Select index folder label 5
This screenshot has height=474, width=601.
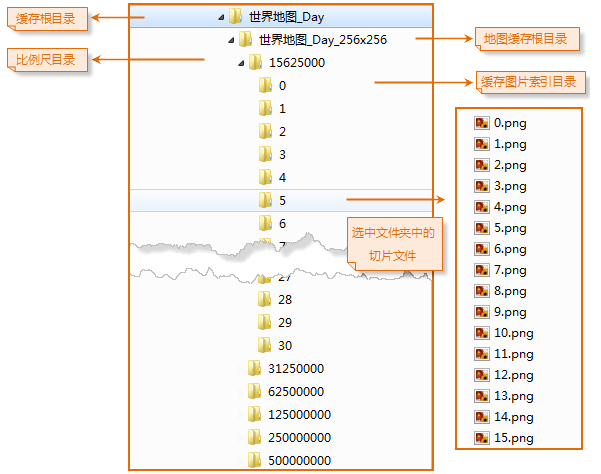pos(282,201)
